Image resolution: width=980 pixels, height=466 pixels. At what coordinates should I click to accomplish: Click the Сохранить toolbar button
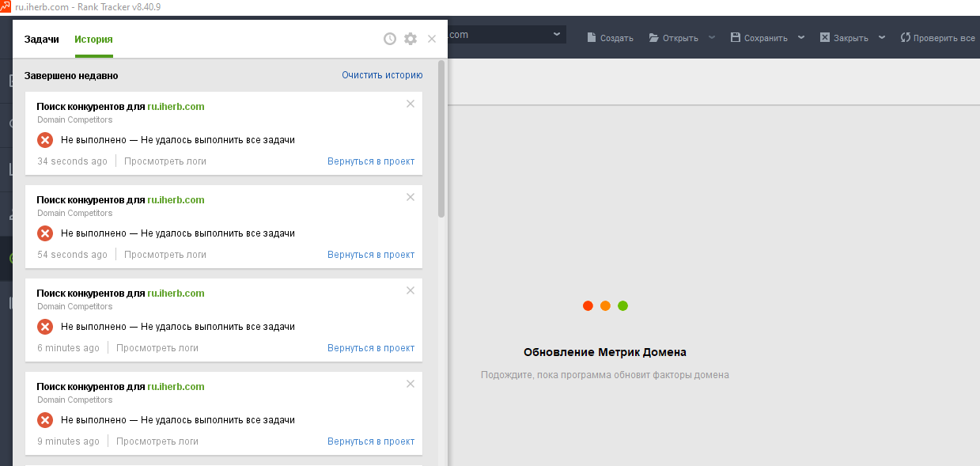pos(759,38)
